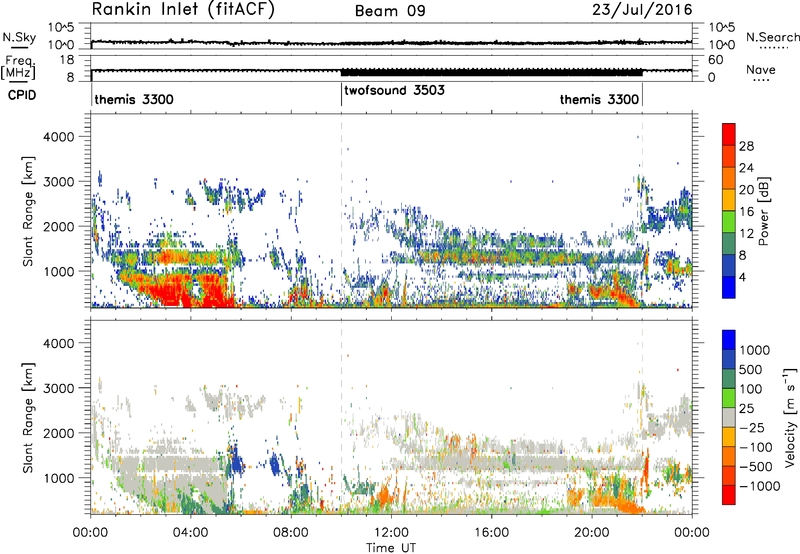
Task: Select the '12' Power colorbar tick label
Action: [x=746, y=234]
